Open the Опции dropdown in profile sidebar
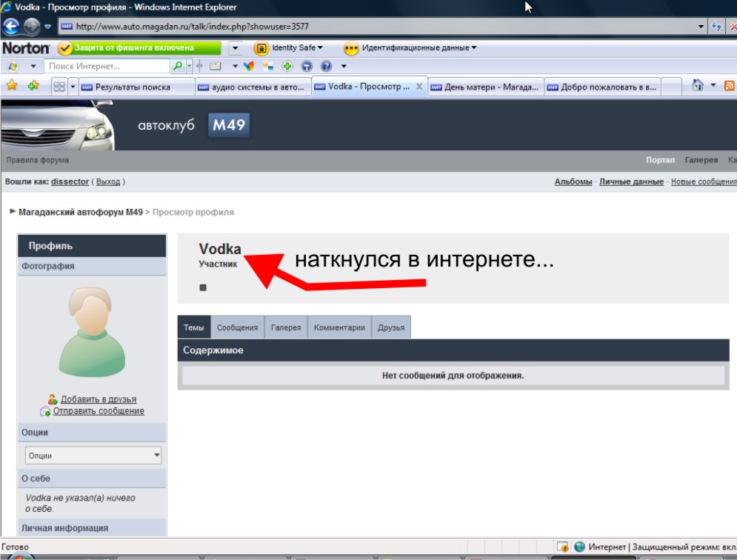Screen dimensions: 737x560 [93, 456]
